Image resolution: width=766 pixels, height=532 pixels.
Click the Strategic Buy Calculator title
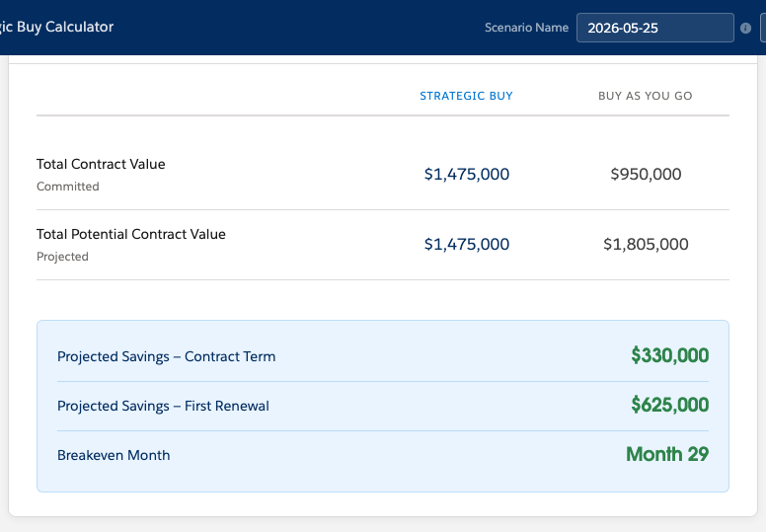pos(56,27)
